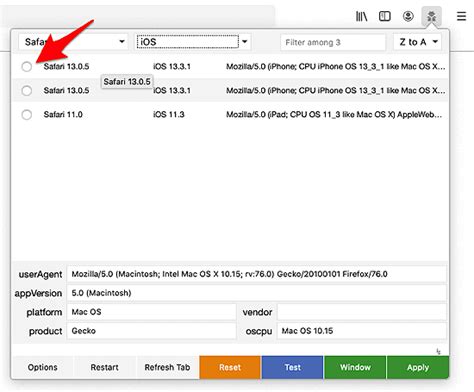
Task: Click the User-Agent Switcher extension icon
Action: point(432,16)
